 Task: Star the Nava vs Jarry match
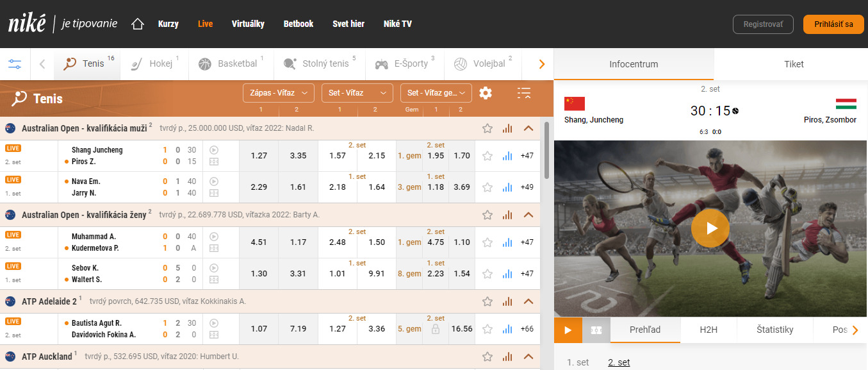coord(487,187)
